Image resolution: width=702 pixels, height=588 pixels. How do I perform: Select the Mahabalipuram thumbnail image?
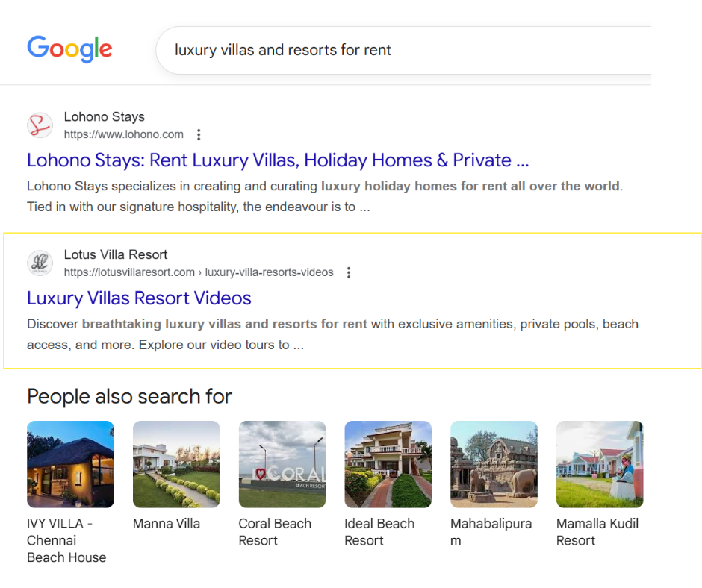coord(494,464)
